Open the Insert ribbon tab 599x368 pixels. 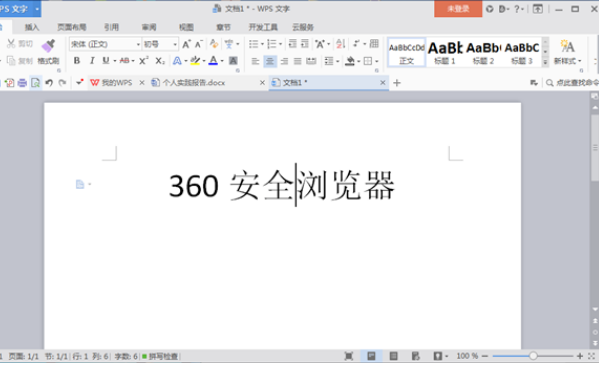(x=32, y=27)
